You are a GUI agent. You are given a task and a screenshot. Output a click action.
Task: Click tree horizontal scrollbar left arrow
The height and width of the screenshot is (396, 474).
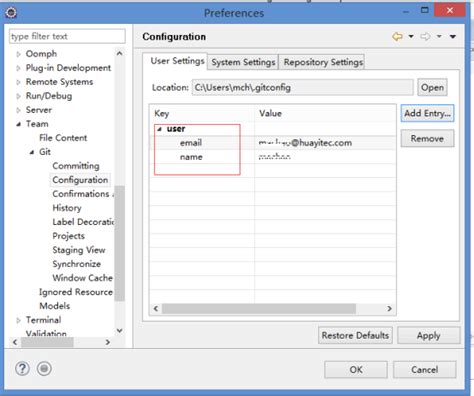click(x=15, y=342)
